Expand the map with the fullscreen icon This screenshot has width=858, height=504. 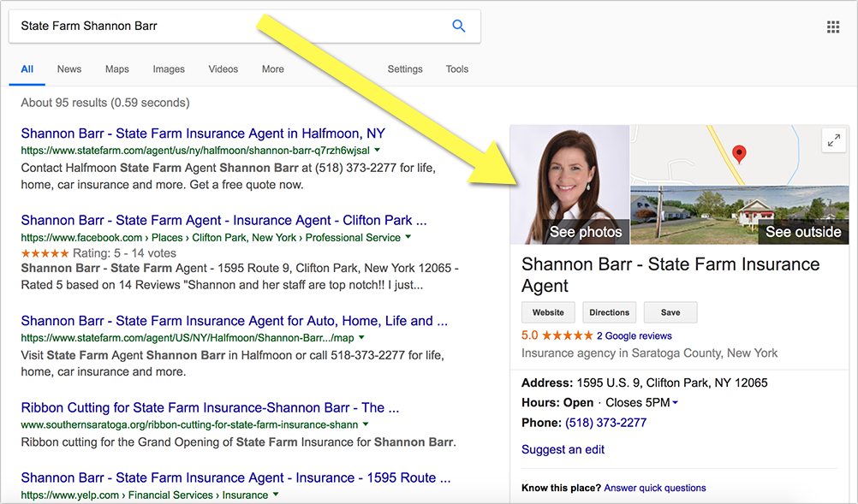pyautogui.click(x=833, y=140)
